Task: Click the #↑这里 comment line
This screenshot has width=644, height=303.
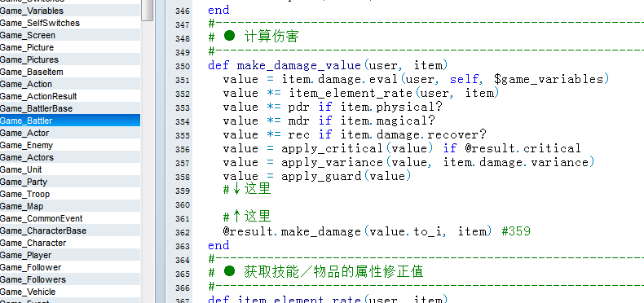Action: 247,217
